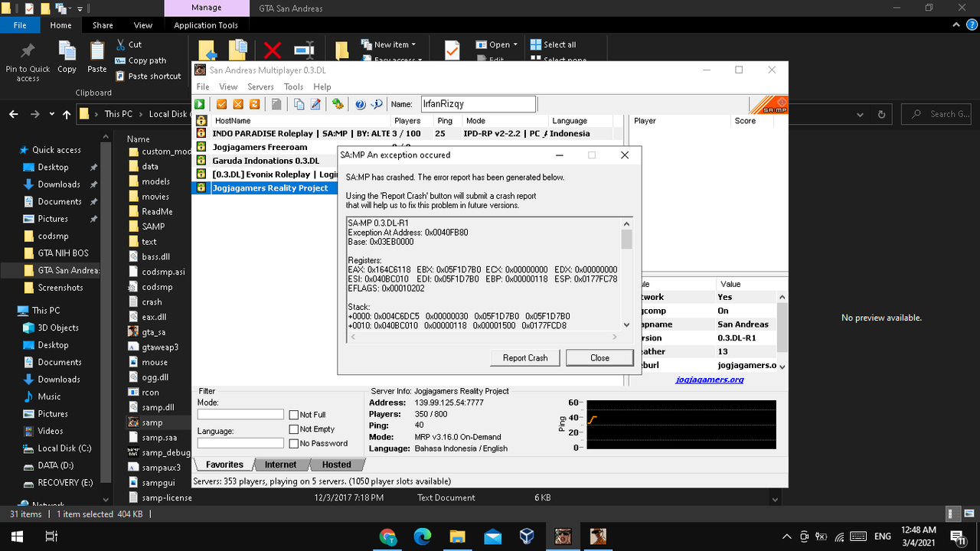Switch to the Hosted tab

337,465
